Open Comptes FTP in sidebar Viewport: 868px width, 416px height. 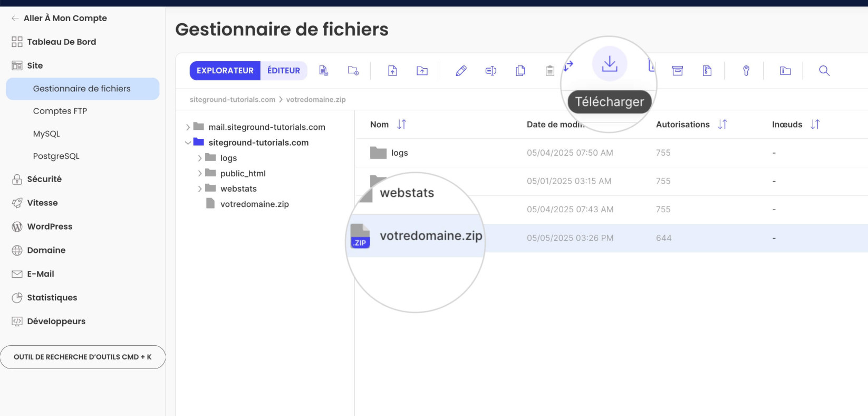(60, 111)
